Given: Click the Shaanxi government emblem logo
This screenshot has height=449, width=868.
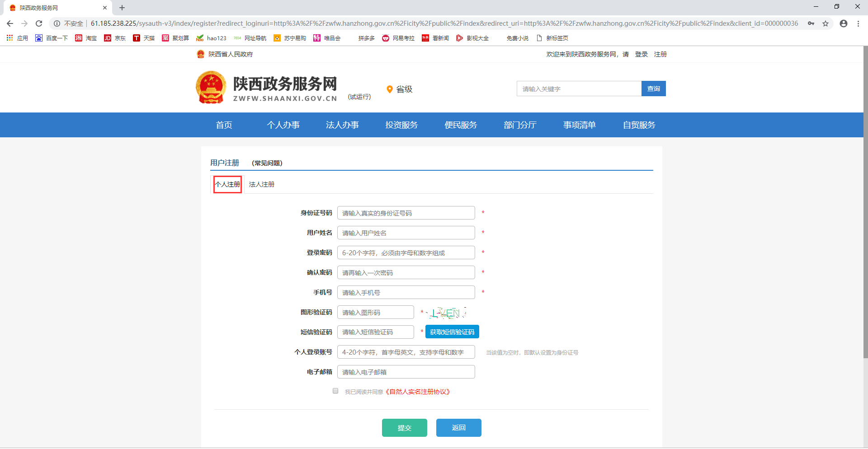Looking at the screenshot, I should click(211, 87).
